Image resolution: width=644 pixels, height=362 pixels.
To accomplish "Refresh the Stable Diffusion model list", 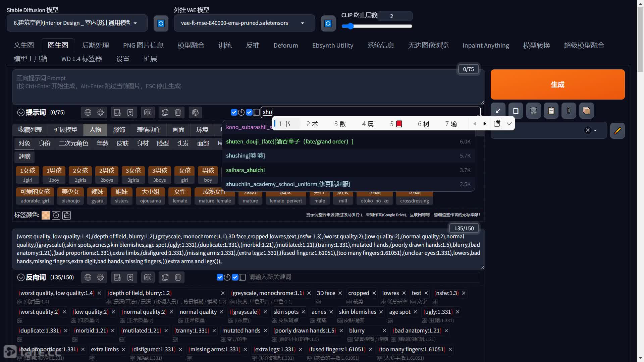I will pos(161,23).
